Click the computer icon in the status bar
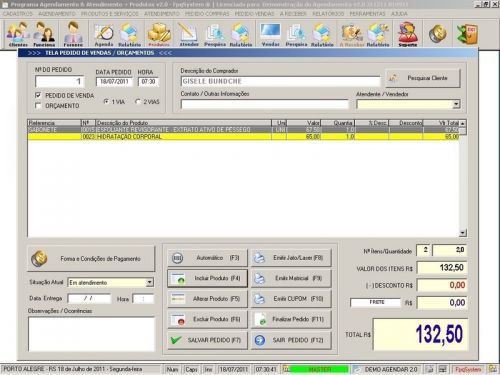This screenshot has height=375, width=500. pyautogui.click(x=443, y=369)
